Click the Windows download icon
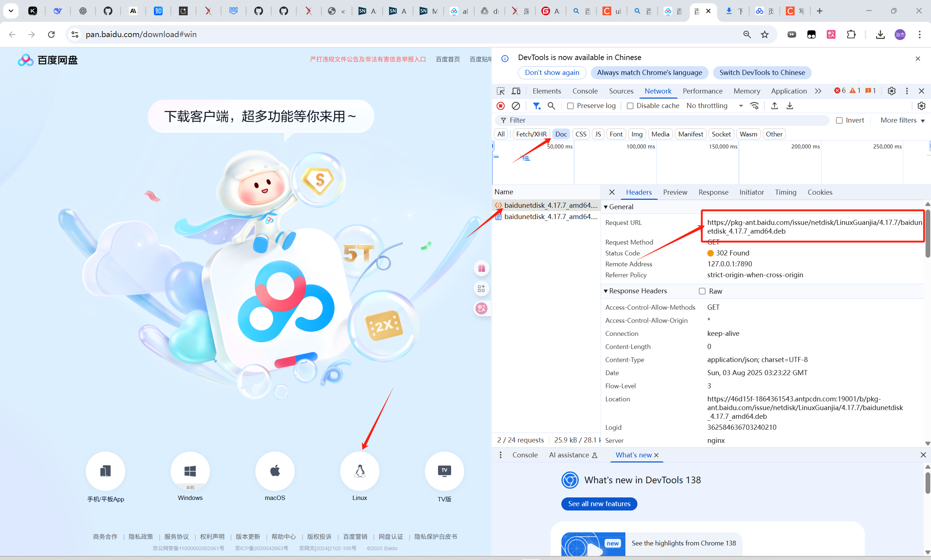The image size is (931, 560). pos(190,470)
